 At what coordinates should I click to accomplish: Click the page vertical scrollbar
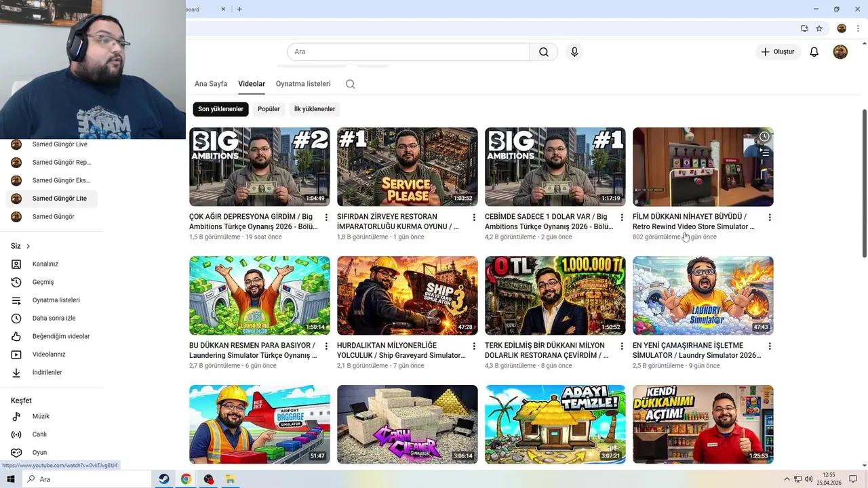click(x=864, y=183)
